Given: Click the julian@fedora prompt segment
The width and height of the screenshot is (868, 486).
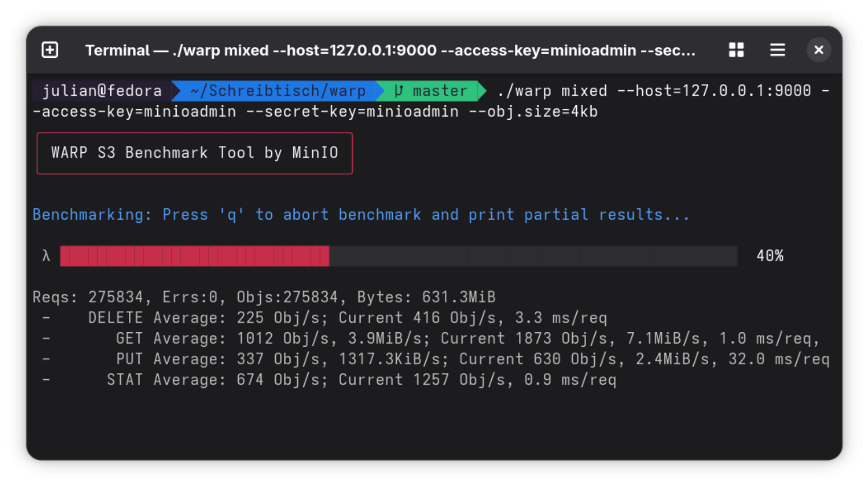Looking at the screenshot, I should 102,91.
